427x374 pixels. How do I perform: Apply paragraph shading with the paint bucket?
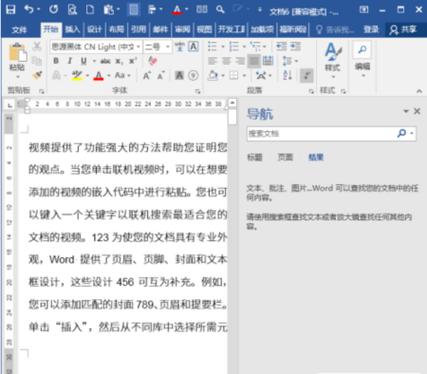[213, 76]
